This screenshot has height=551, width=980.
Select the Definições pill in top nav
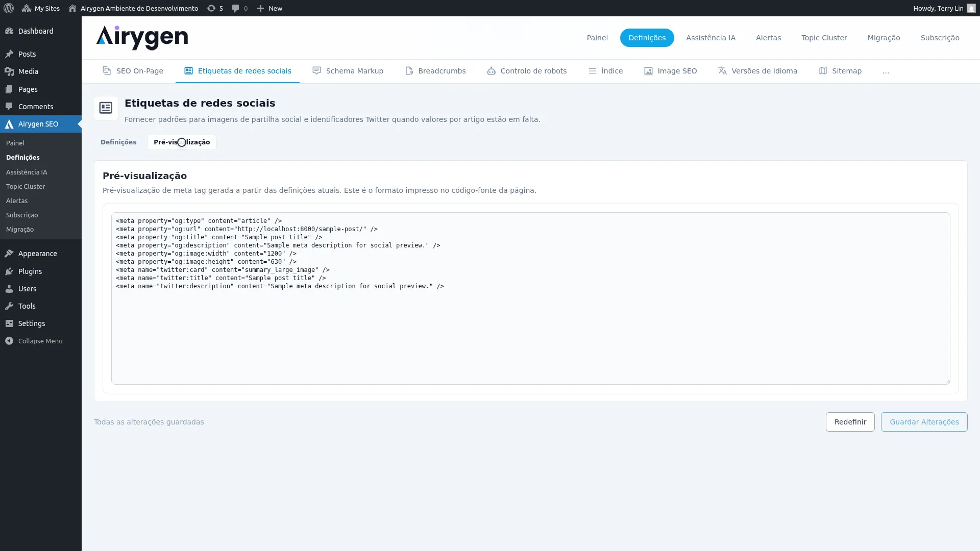click(x=647, y=38)
